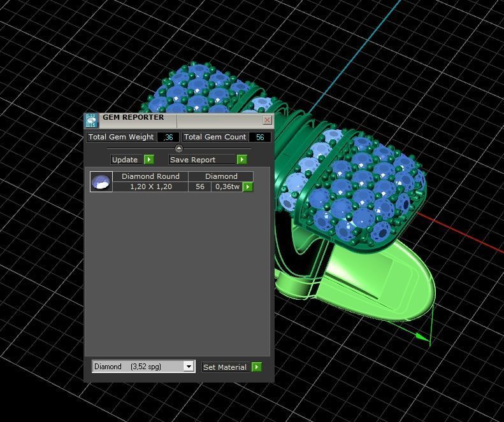
Task: Click the Total Gem Count value 56
Action: click(260, 137)
